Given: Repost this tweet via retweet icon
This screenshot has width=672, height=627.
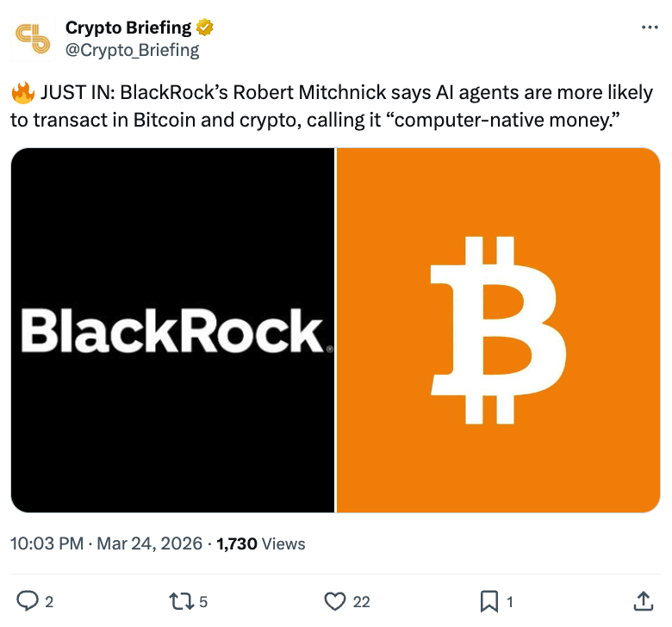Looking at the screenshot, I should point(181,601).
